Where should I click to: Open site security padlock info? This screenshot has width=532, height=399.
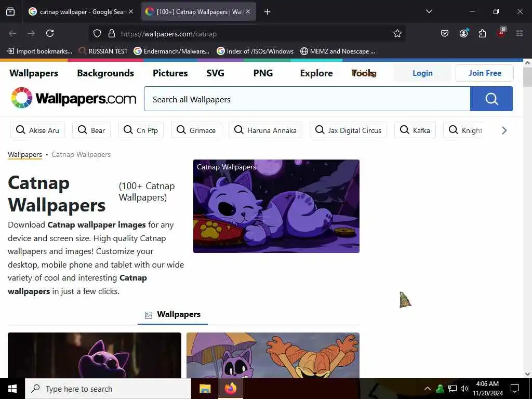coord(112,33)
